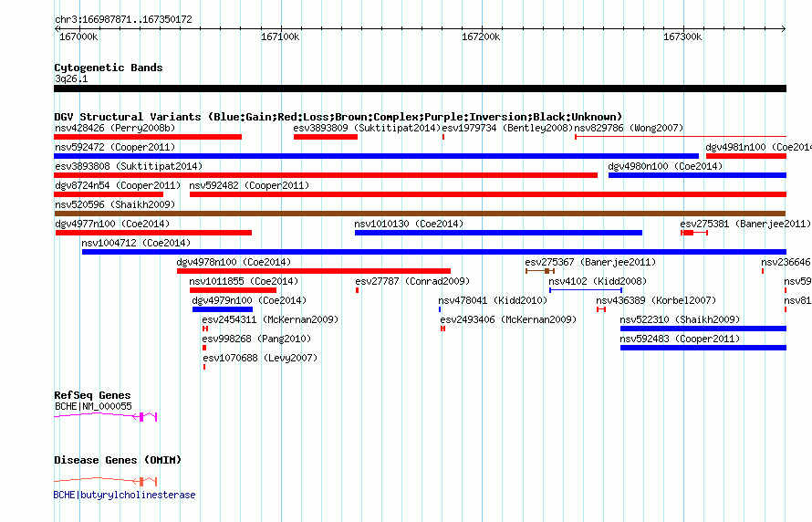Click the nsv428426 (Perry2008b) variant label
The height and width of the screenshot is (522, 812).
click(x=115, y=128)
